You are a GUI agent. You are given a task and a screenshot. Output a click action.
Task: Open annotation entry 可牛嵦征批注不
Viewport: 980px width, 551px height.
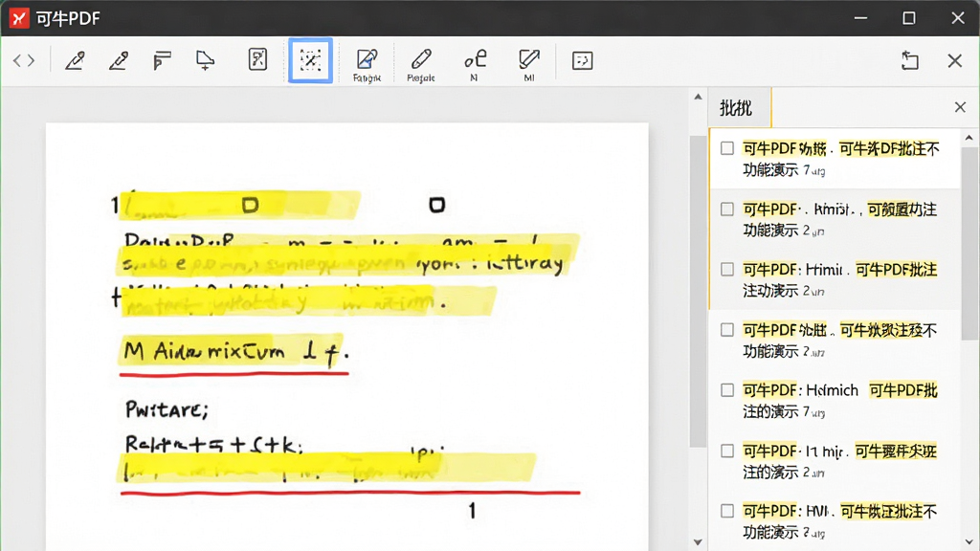[x=835, y=521]
